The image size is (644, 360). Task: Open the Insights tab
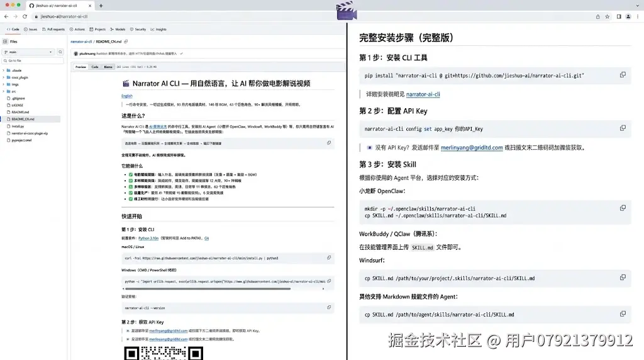(x=158, y=30)
